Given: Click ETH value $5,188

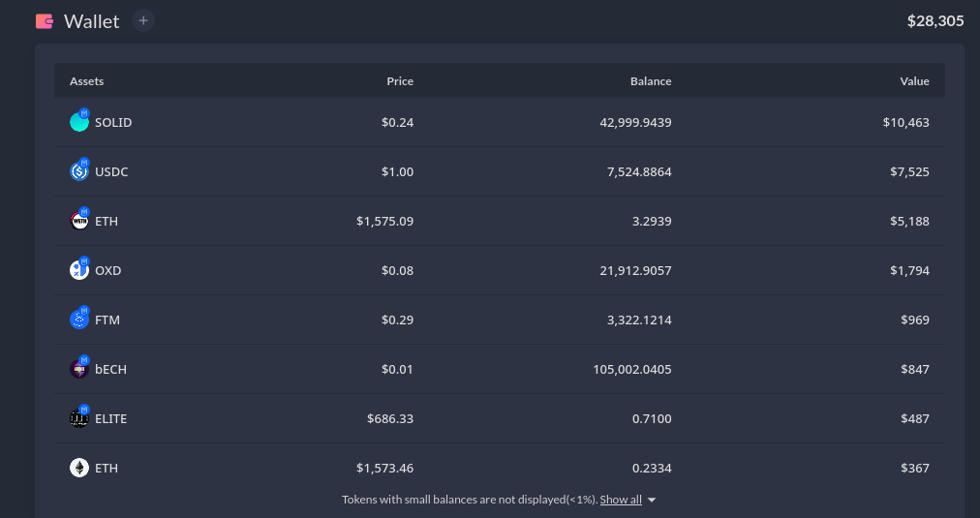Looking at the screenshot, I should (x=910, y=221).
